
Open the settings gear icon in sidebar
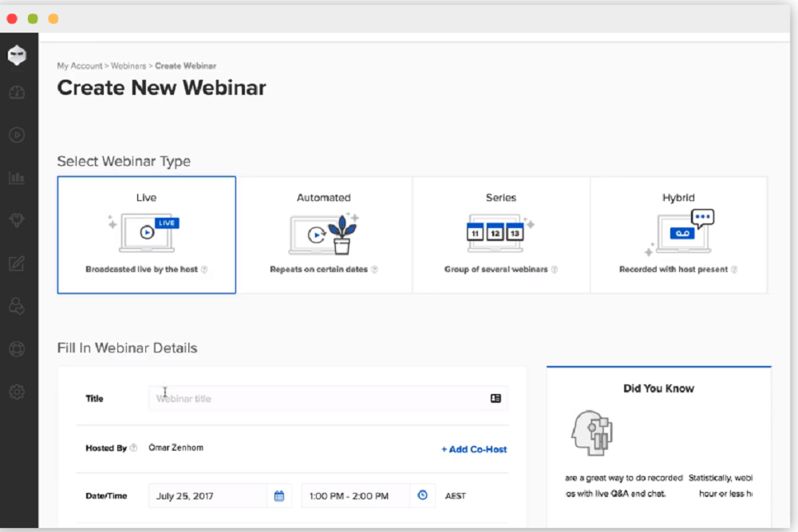(x=18, y=392)
